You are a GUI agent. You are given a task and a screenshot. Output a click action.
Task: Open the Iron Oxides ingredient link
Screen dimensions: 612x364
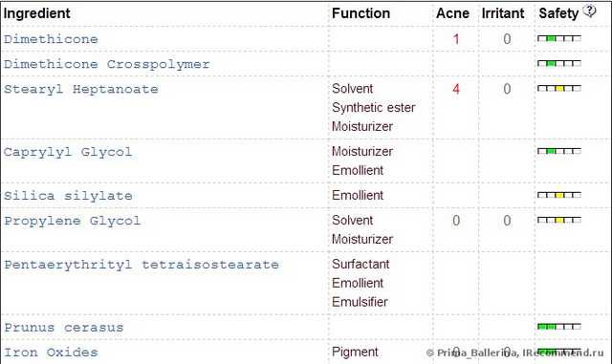pos(51,353)
